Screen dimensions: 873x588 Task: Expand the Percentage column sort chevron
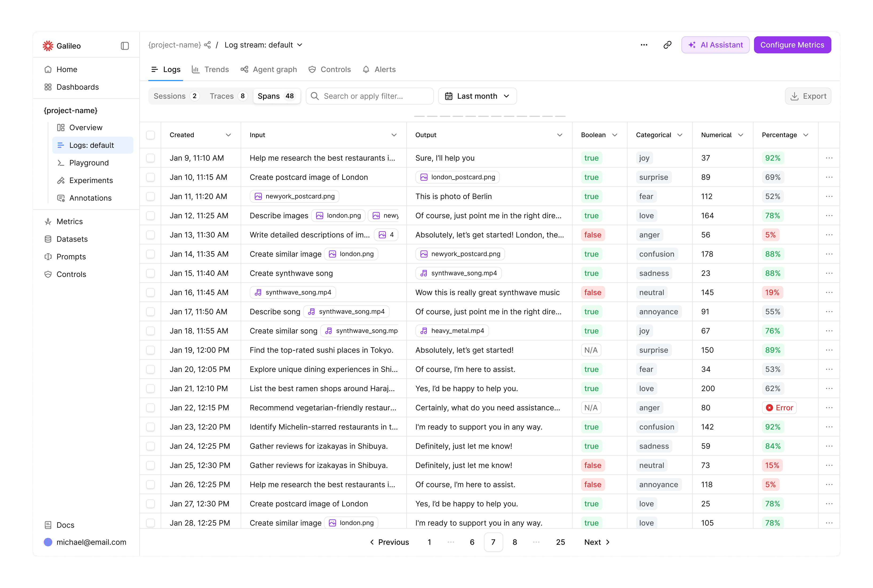[x=805, y=135]
